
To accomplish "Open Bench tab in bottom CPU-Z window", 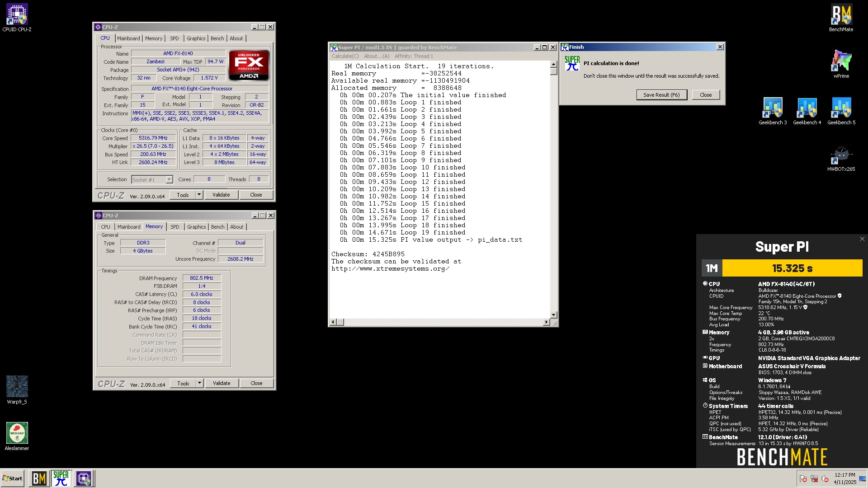I will coord(218,227).
